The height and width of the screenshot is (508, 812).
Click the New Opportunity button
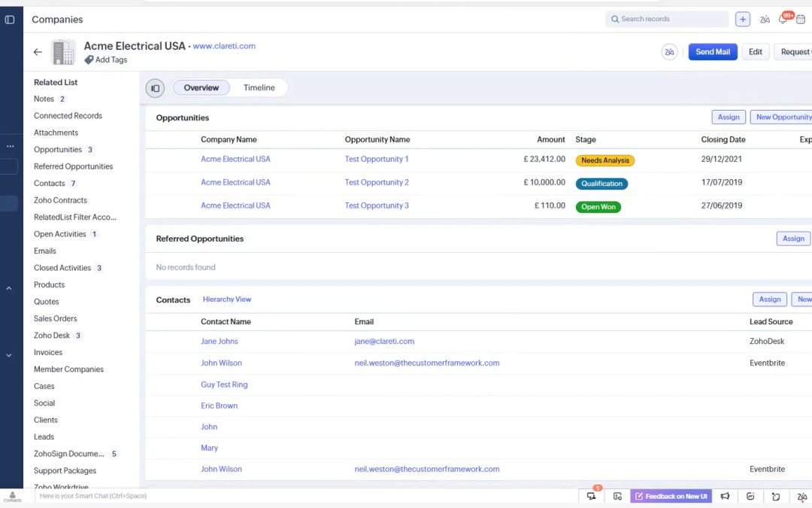coord(782,117)
